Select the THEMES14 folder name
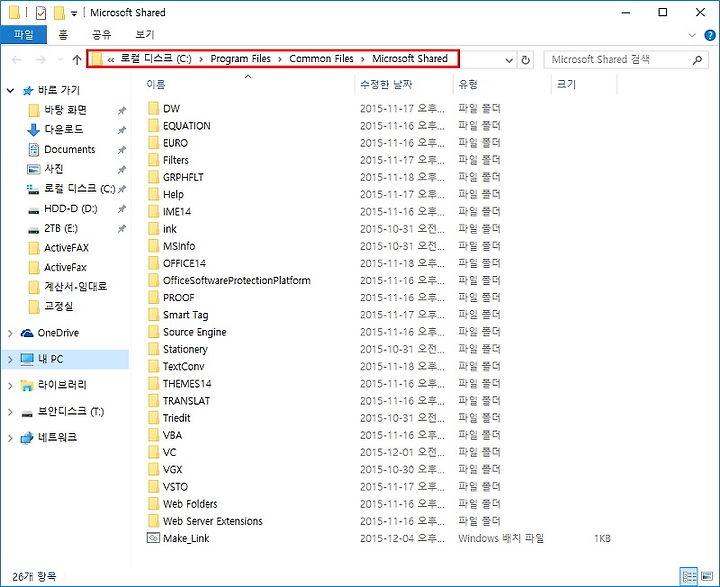 pos(187,384)
